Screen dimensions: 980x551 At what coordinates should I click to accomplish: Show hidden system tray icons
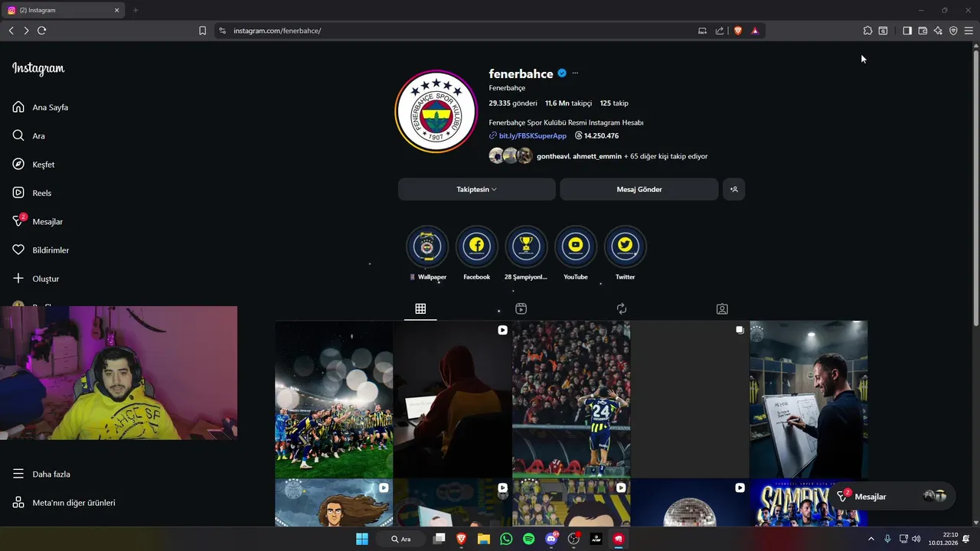(871, 539)
